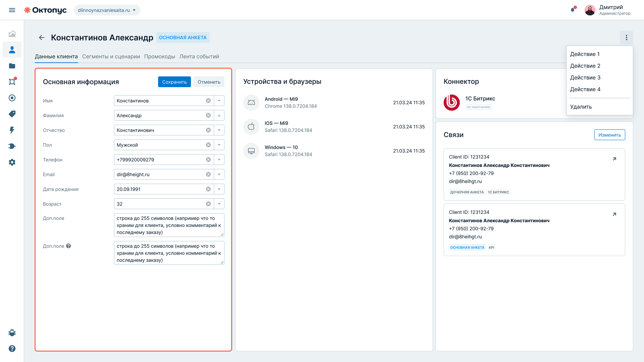Open the connector plug sidebar icon
This screenshot has height=362, width=644.
click(12, 146)
